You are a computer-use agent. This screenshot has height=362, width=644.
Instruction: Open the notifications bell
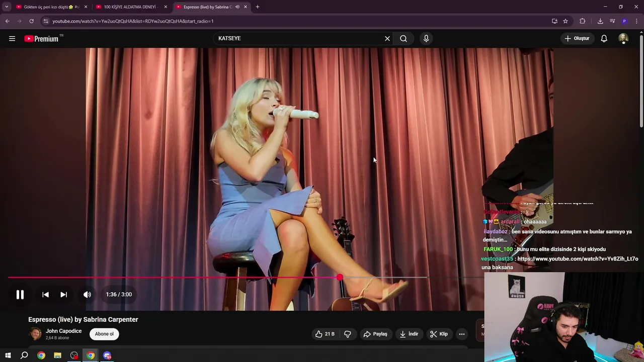pos(604,39)
